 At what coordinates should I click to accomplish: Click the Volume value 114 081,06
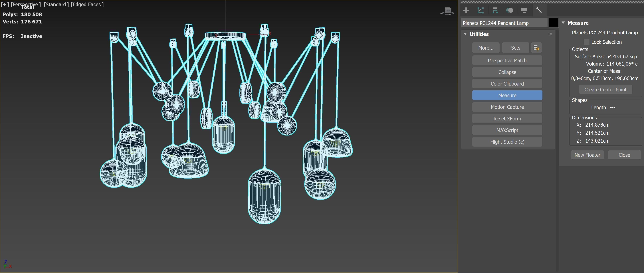click(x=622, y=64)
